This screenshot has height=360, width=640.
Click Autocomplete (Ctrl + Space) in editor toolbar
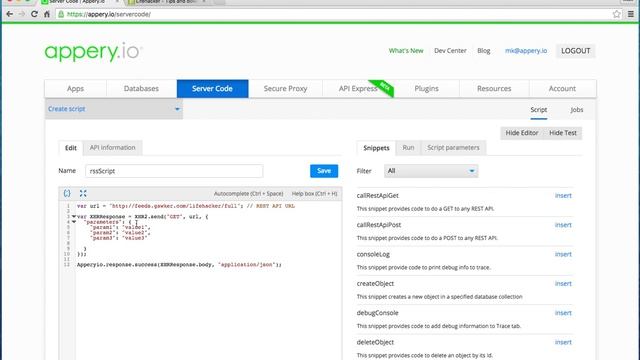pos(249,194)
